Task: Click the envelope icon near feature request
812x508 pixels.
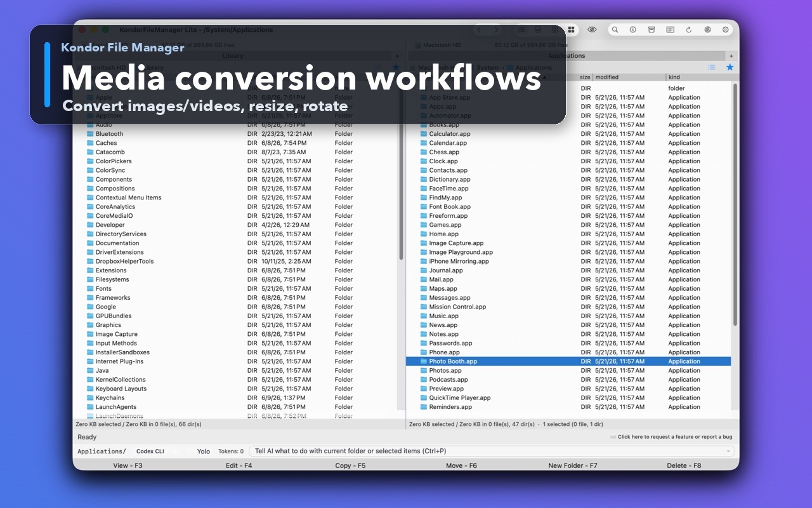Action: coord(613,437)
